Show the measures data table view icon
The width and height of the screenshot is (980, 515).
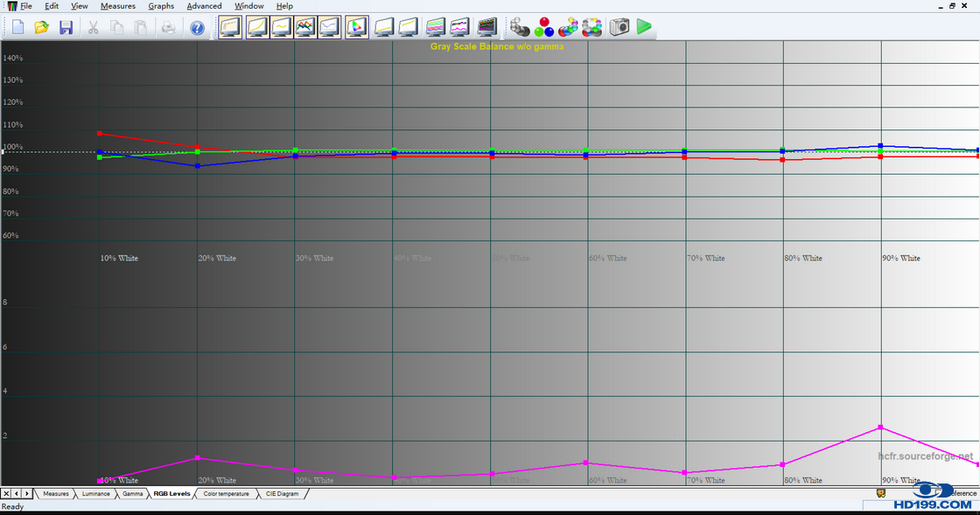[x=230, y=27]
